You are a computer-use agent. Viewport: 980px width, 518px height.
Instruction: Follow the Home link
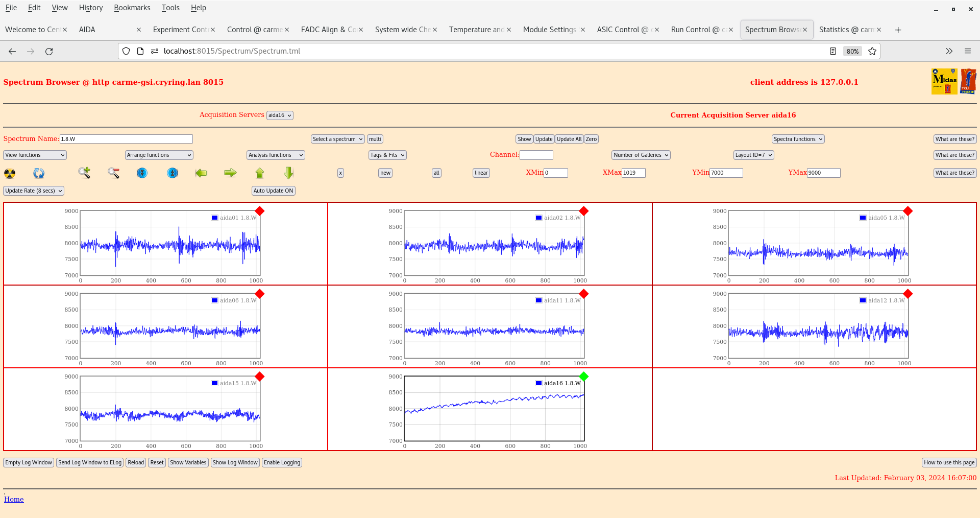[14, 499]
